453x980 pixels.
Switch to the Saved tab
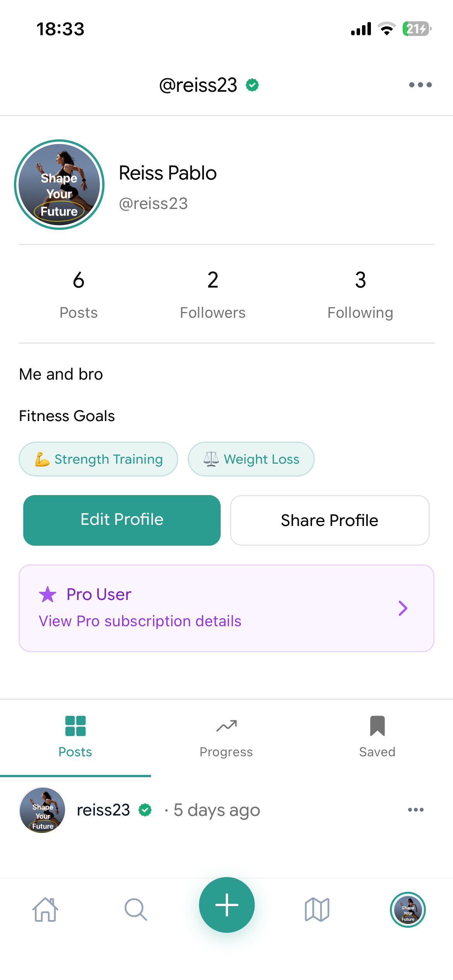(x=377, y=737)
